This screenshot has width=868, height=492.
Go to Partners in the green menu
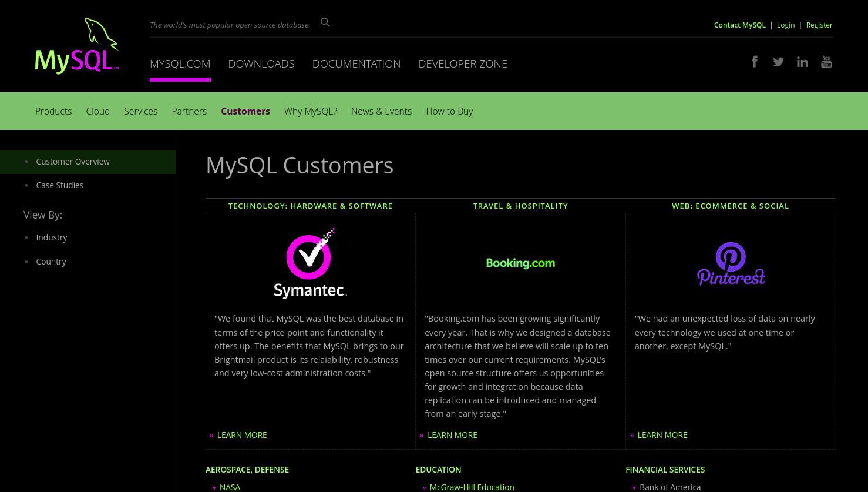189,111
